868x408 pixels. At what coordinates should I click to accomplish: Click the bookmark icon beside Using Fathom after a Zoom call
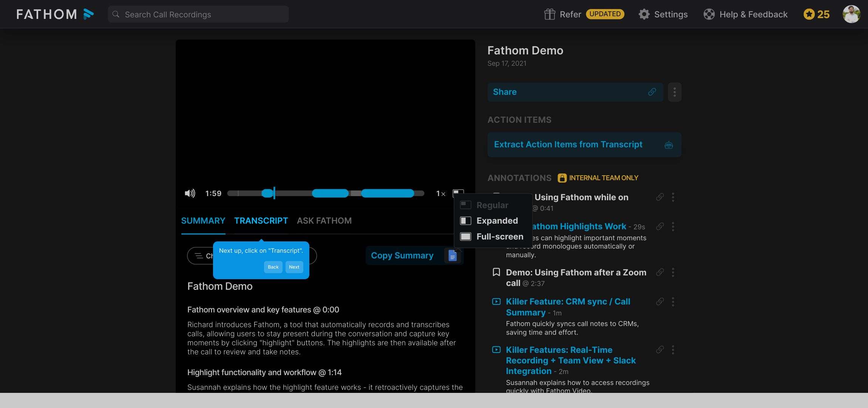[496, 272]
